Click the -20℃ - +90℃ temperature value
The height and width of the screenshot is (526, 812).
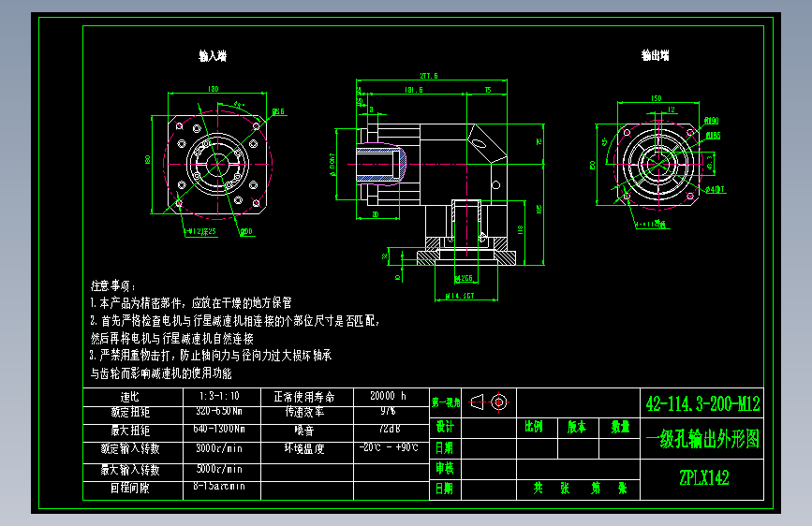click(389, 447)
